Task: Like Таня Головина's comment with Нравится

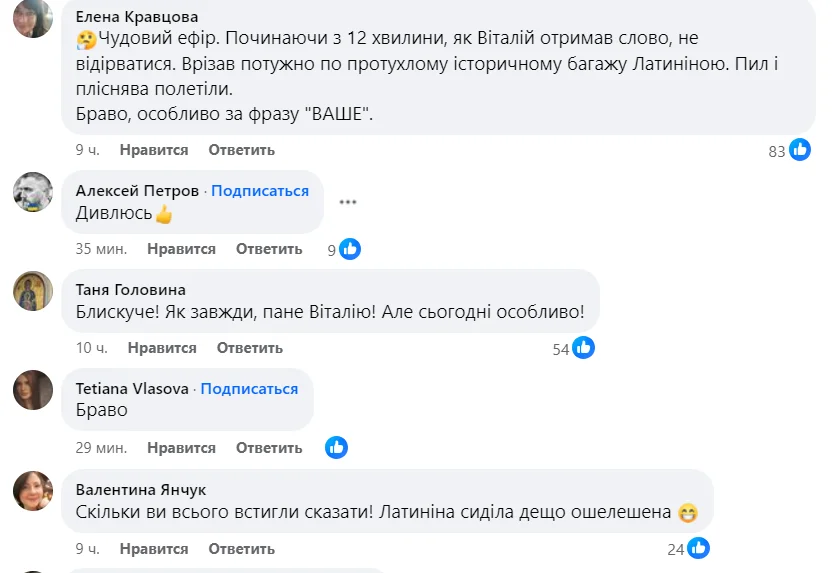Action: pyautogui.click(x=162, y=348)
